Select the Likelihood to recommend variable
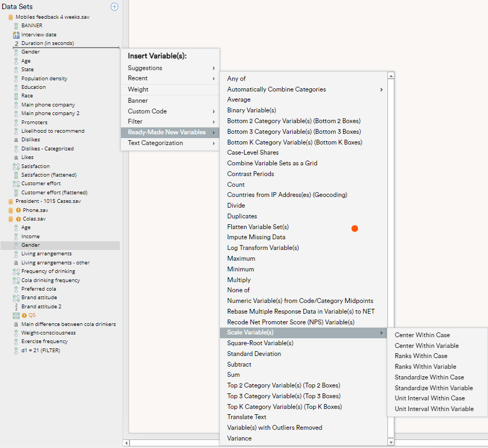 52,131
